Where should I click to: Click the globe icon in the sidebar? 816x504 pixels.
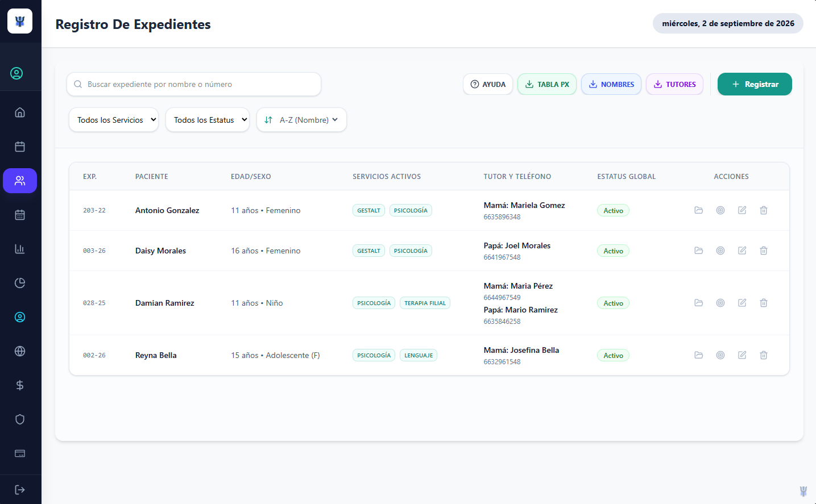20,351
